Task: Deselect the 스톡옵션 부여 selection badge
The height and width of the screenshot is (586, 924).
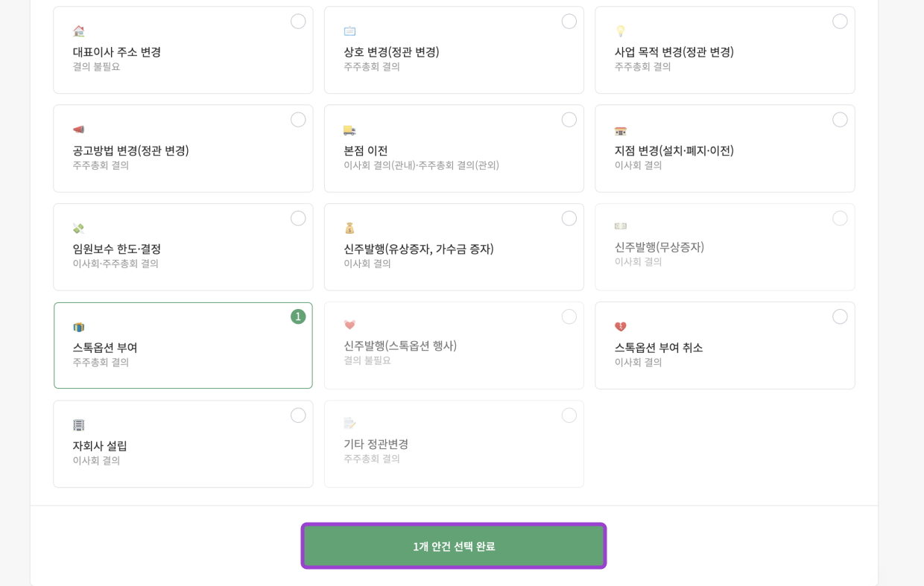Action: click(298, 316)
